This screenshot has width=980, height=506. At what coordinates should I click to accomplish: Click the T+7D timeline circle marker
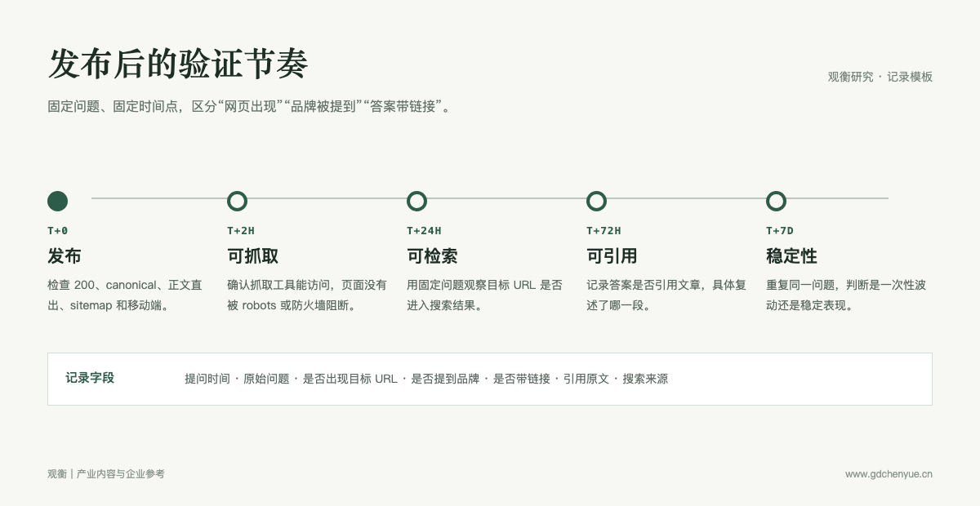tap(776, 201)
